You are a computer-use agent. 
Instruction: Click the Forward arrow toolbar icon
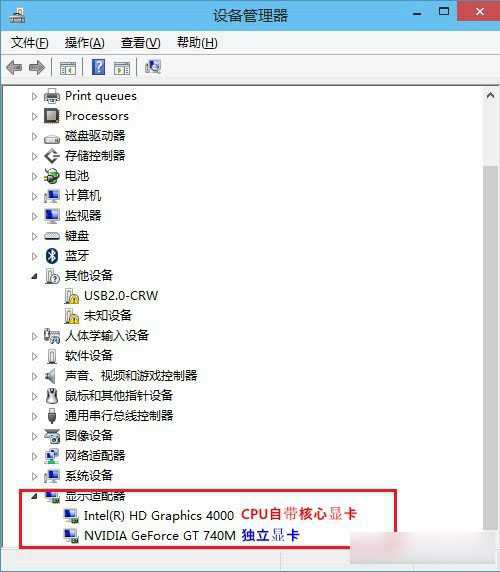tap(37, 67)
